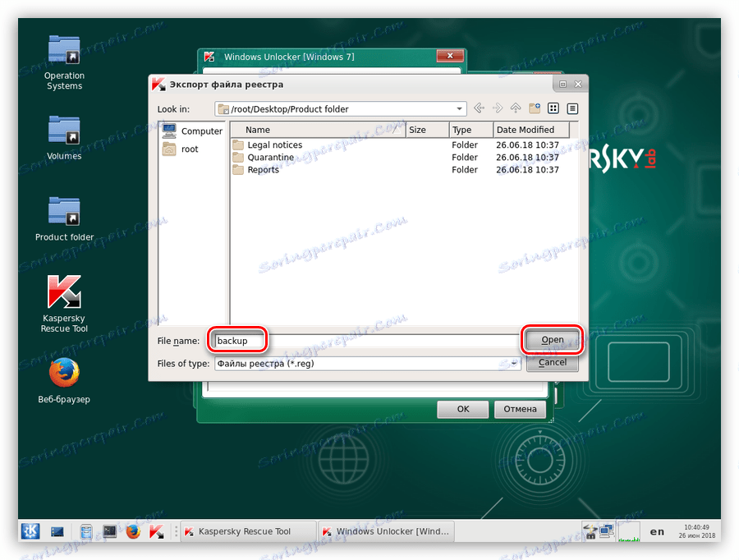
Task: Open the KDE application launcher menu
Action: point(30,531)
